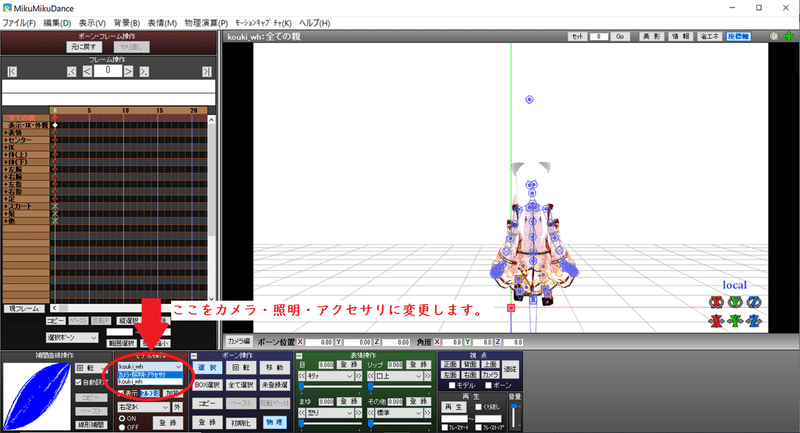Expand the +センター bone group
The width and height of the screenshot is (800, 433).
26,140
